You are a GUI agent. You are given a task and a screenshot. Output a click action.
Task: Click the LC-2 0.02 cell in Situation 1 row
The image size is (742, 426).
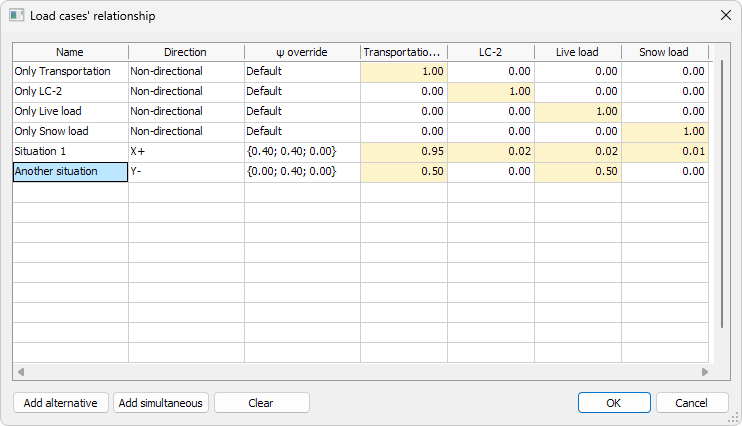pyautogui.click(x=491, y=151)
